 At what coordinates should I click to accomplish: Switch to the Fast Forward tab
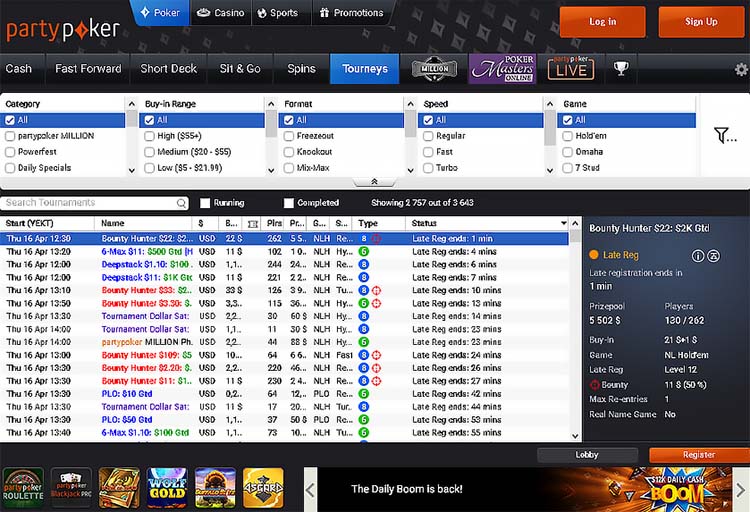[88, 68]
